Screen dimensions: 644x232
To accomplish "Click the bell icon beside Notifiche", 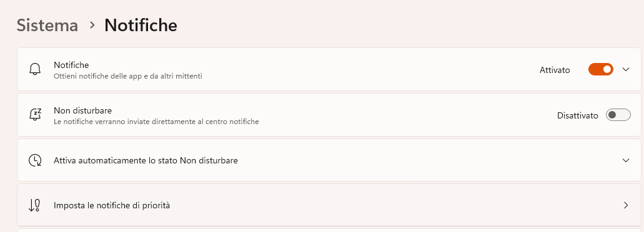I will click(x=35, y=69).
